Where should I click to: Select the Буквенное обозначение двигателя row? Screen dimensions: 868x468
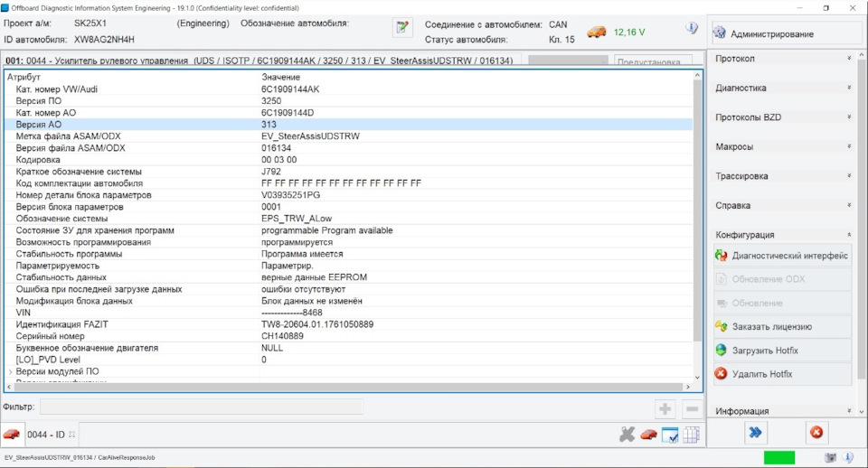pos(349,348)
